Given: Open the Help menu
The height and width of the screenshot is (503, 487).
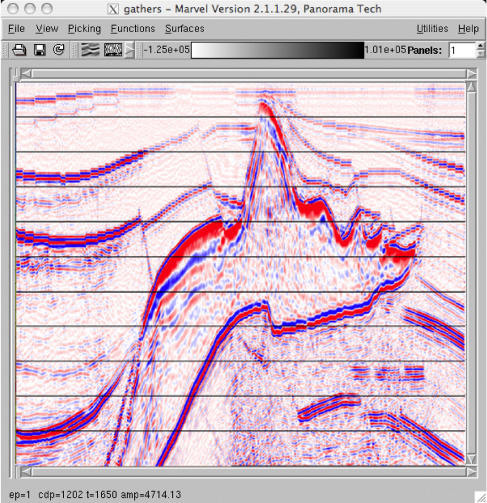Looking at the screenshot, I should (468, 29).
